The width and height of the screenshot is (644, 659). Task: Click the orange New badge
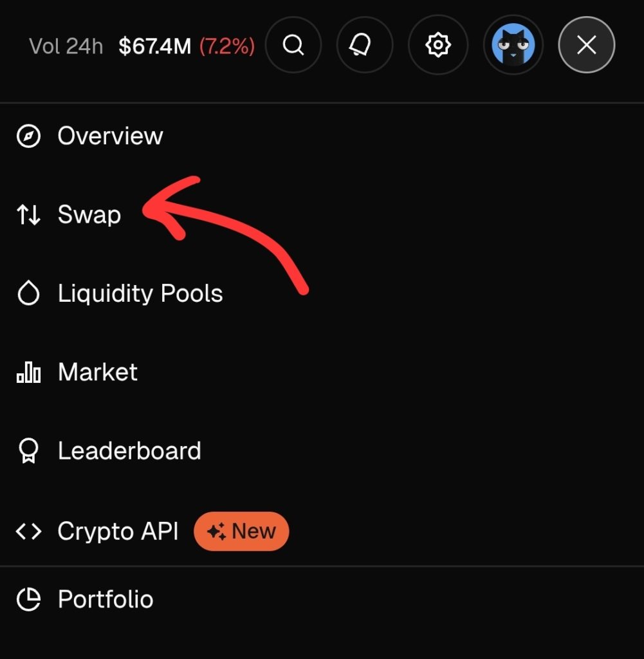tap(241, 532)
